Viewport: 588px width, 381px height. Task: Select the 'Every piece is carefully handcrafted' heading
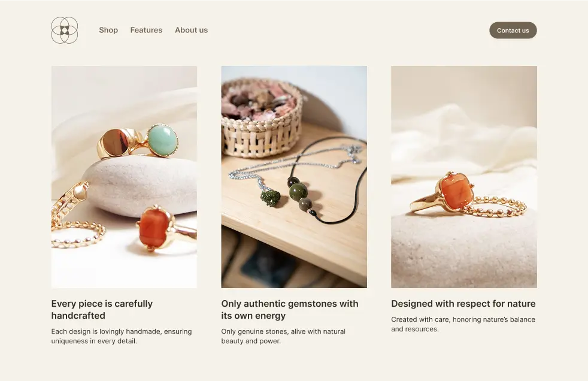click(x=102, y=309)
